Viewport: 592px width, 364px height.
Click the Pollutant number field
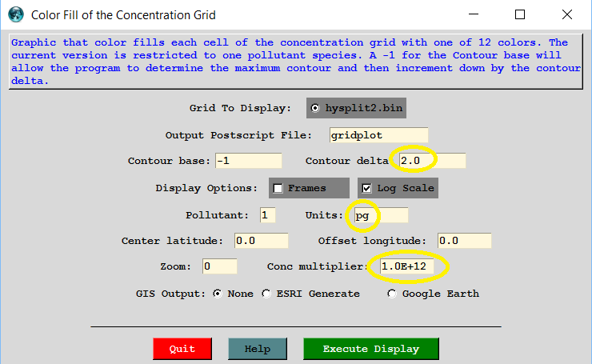267,215
